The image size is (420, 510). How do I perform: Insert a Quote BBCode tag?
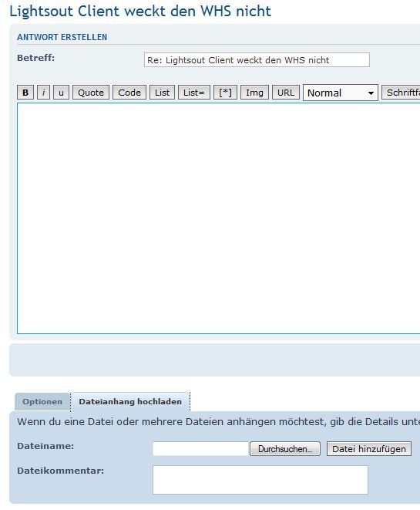click(91, 93)
